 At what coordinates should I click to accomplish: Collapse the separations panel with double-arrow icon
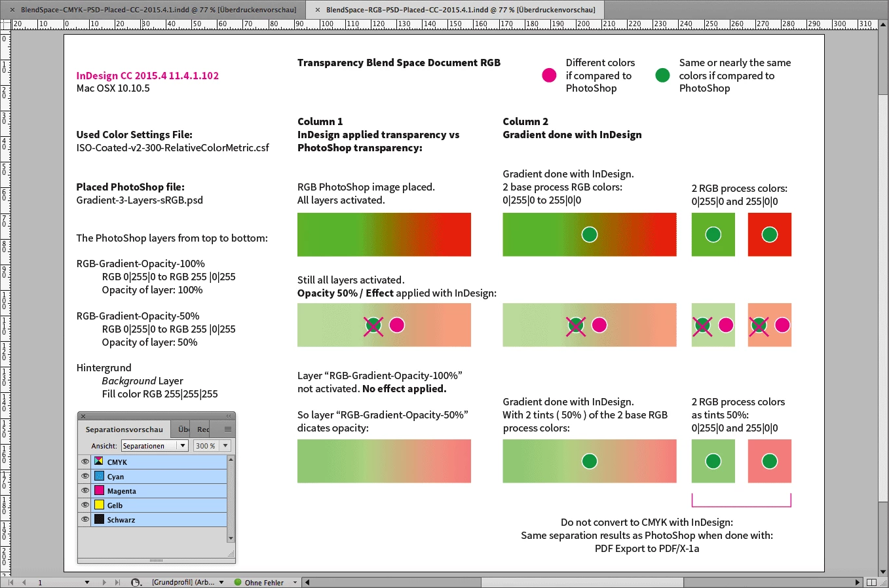(229, 416)
